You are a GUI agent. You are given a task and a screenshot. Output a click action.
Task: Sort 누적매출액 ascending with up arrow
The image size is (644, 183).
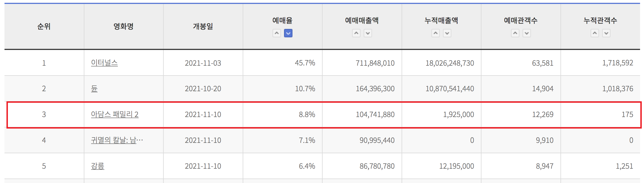pyautogui.click(x=436, y=33)
